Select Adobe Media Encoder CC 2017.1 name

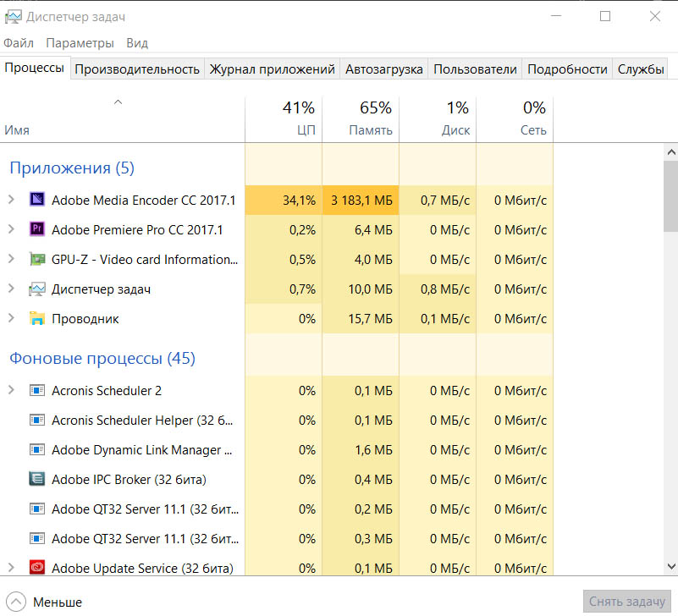click(144, 201)
